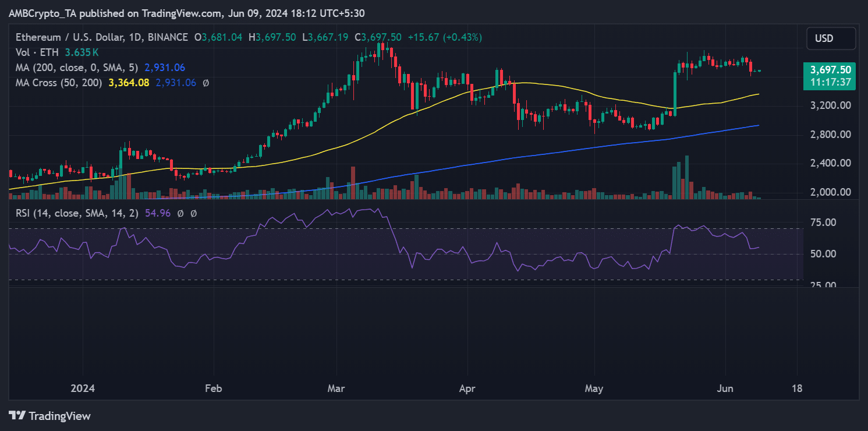Click the MA 200 blue value 2,931.06
Screen dimensions: 868x431
click(165, 68)
